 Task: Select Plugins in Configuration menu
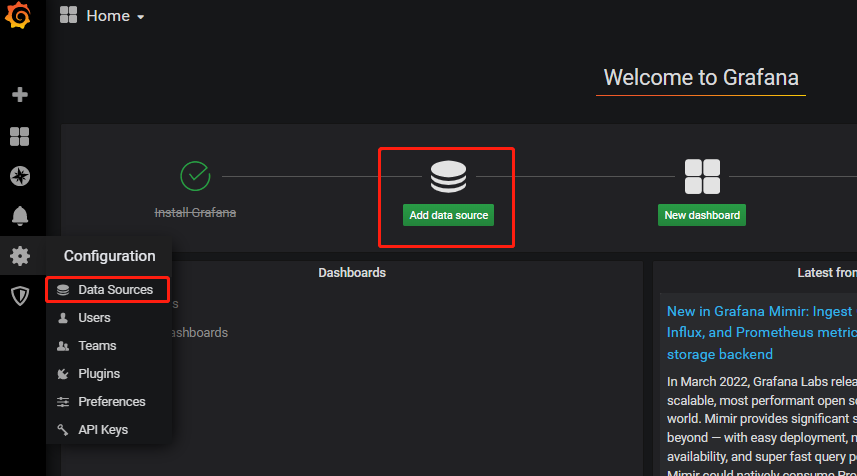click(109, 374)
